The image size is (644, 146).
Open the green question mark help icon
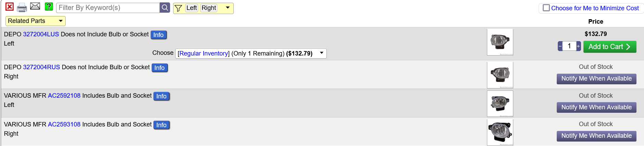click(49, 7)
